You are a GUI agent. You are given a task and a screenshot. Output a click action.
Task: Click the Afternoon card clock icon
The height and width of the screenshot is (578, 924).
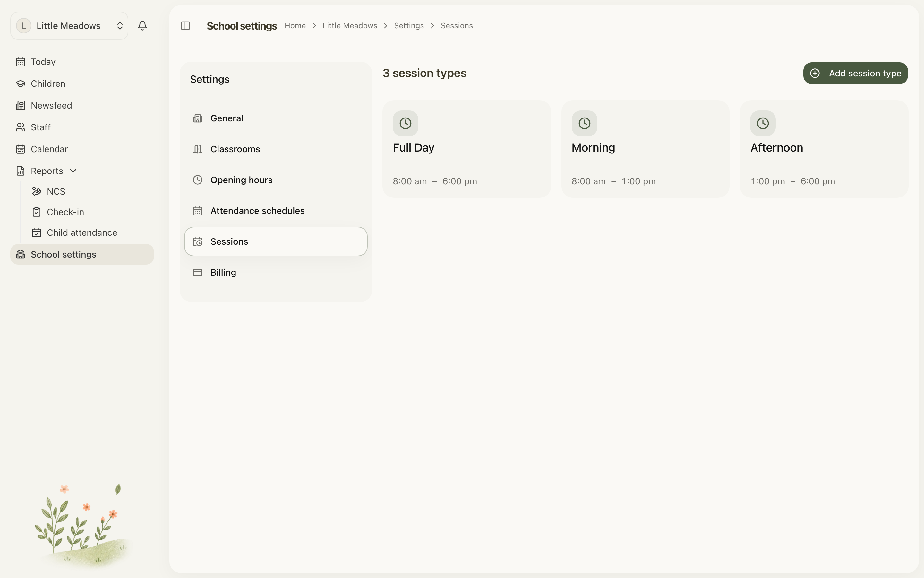point(763,123)
